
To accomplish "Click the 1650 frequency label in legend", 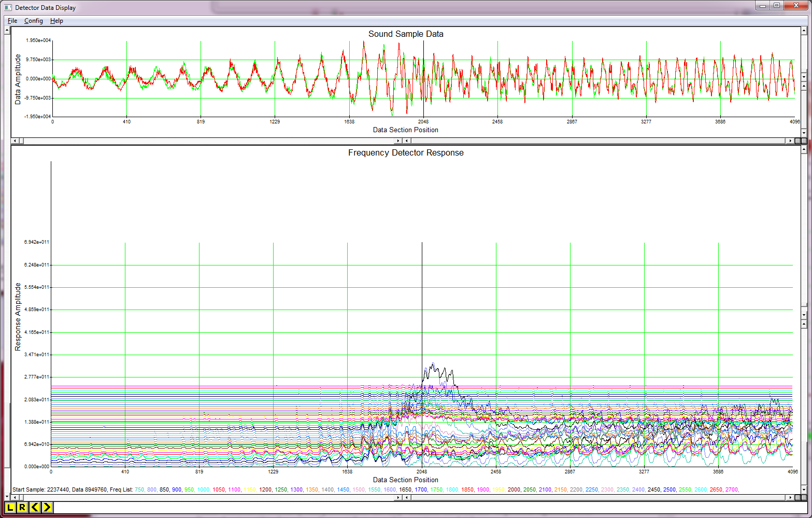I will (x=407, y=489).
